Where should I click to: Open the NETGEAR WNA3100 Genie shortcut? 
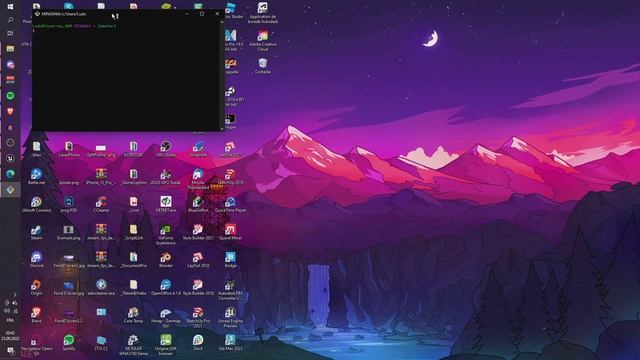133,345
